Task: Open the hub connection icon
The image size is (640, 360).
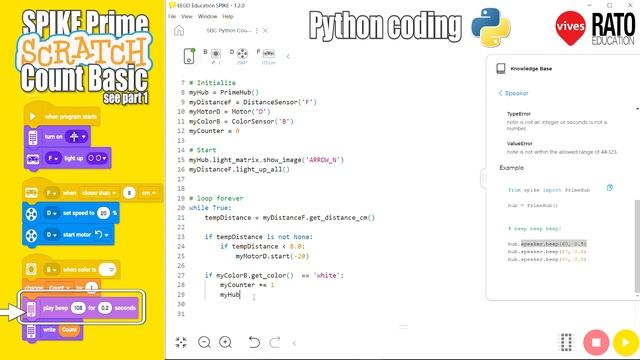Action: tap(189, 56)
